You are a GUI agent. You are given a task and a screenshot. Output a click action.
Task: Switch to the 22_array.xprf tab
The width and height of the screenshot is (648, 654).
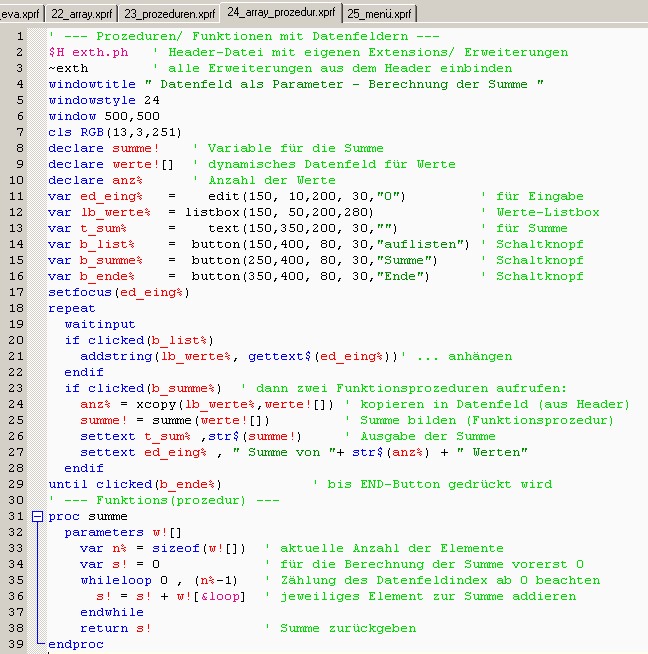tap(79, 13)
